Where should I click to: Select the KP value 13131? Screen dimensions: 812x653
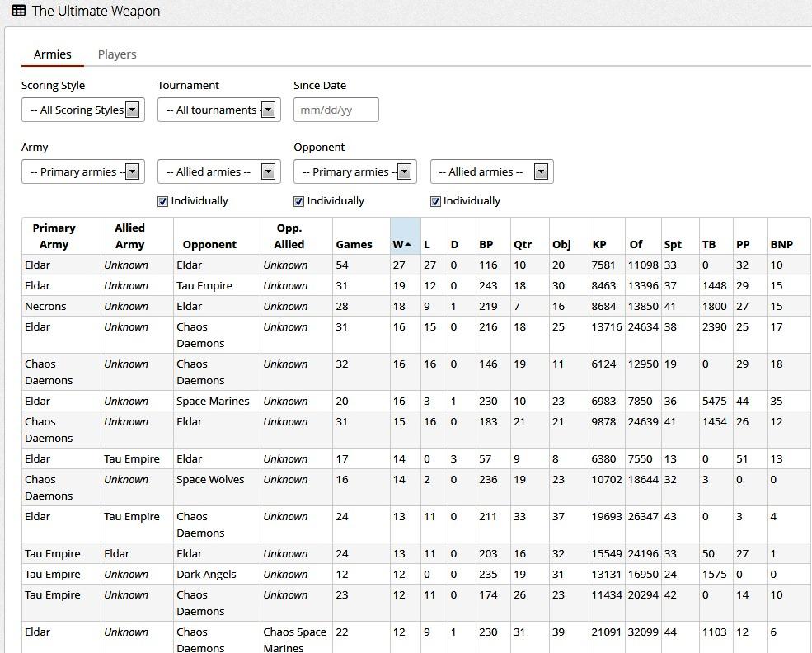607,575
